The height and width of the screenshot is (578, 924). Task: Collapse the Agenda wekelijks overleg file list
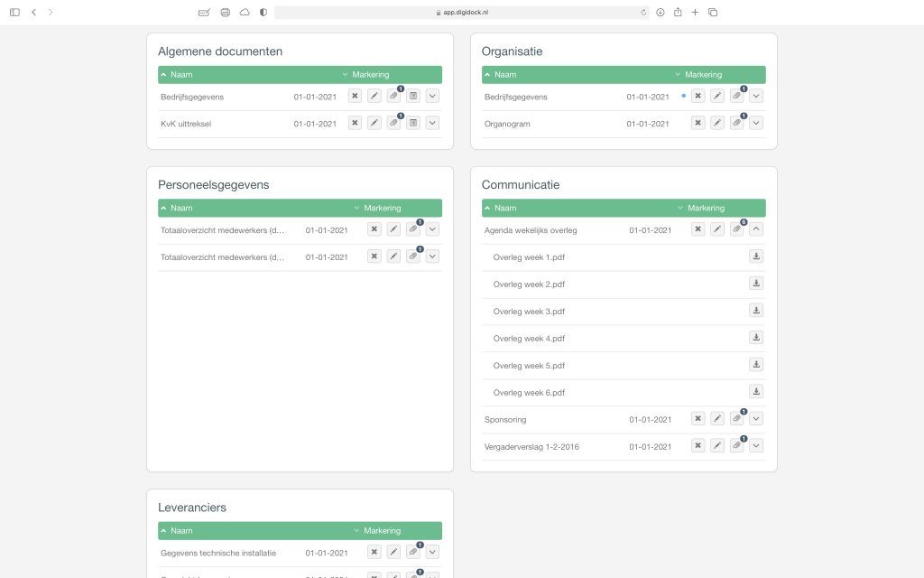pos(756,228)
